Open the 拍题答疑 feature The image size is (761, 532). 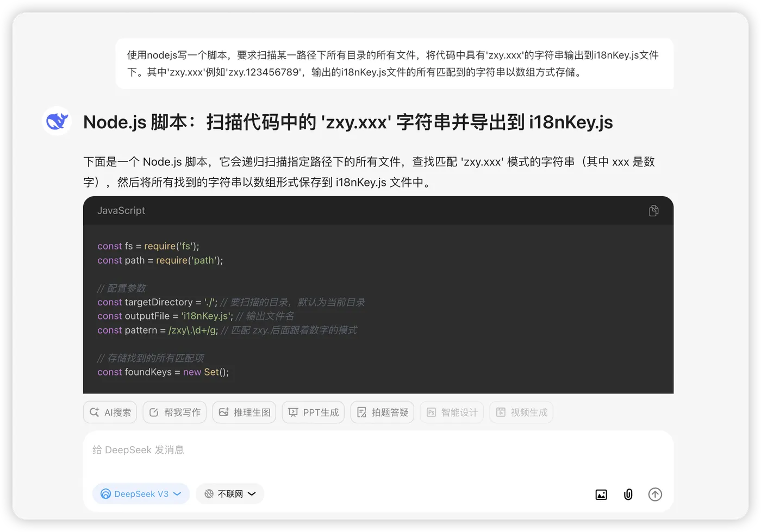coord(382,412)
